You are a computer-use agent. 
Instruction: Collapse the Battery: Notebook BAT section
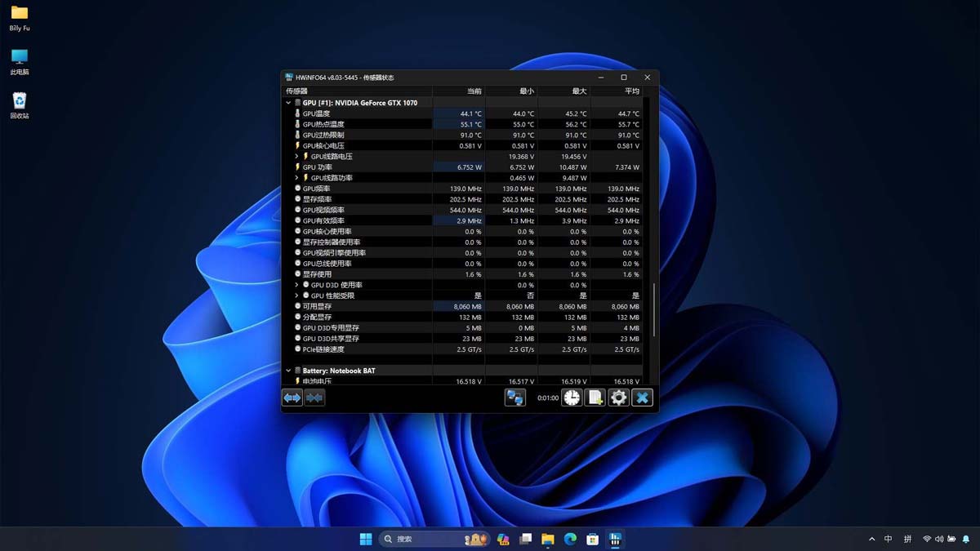click(288, 371)
